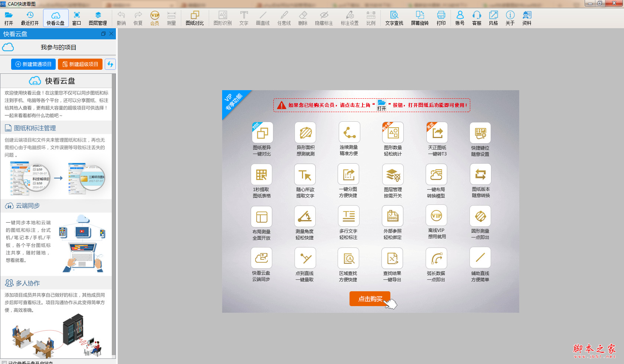The width and height of the screenshot is (624, 364).
Task: Open 客服 customer service
Action: [x=477, y=18]
